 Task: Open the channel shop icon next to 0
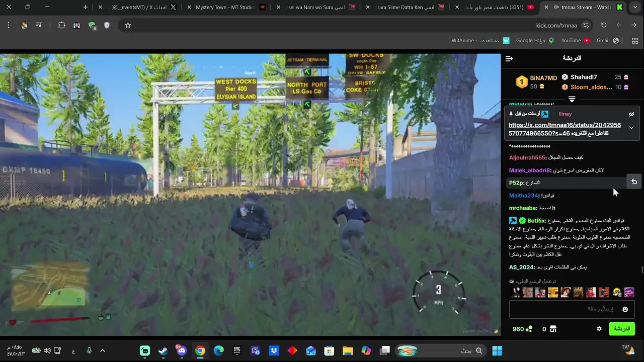pos(553,329)
